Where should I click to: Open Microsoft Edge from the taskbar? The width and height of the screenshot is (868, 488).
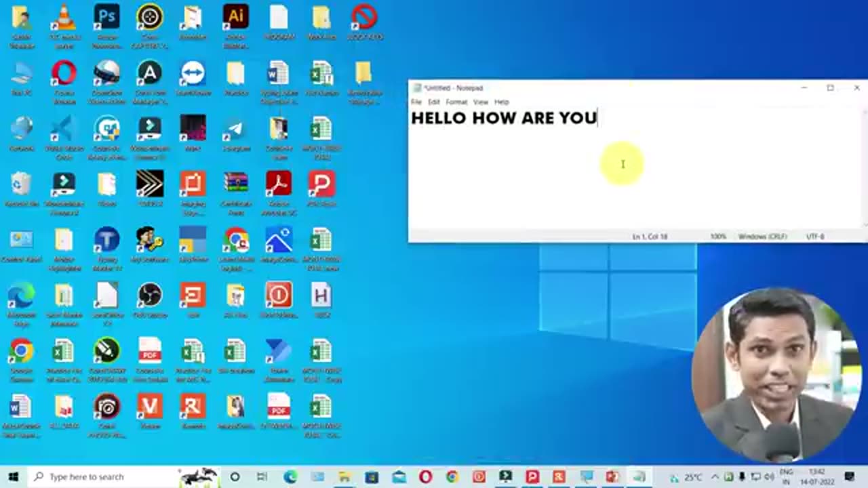click(290, 476)
